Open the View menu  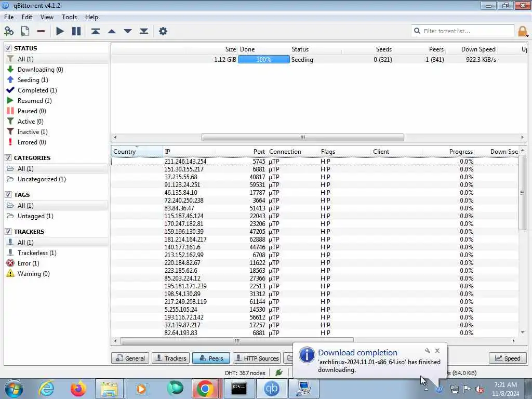(47, 17)
